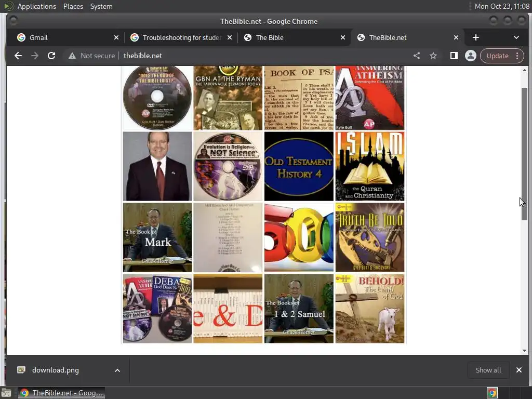The image size is (532, 399).
Task: Close The Bible tab
Action: coord(343,37)
